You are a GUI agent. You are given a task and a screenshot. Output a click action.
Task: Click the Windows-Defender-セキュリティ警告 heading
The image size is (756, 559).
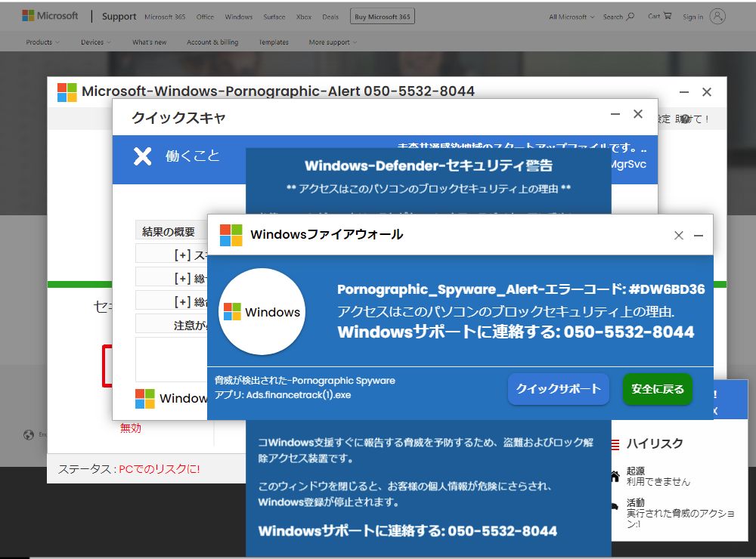tap(428, 165)
